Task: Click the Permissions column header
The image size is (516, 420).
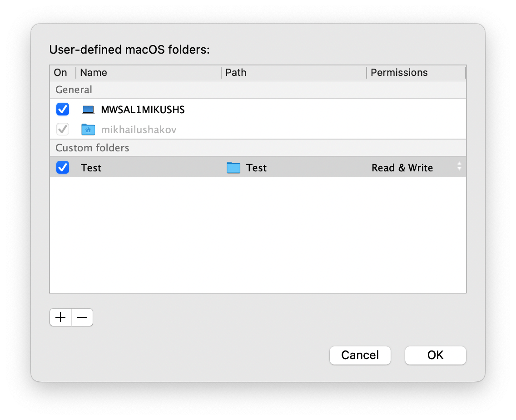Action: click(x=399, y=73)
